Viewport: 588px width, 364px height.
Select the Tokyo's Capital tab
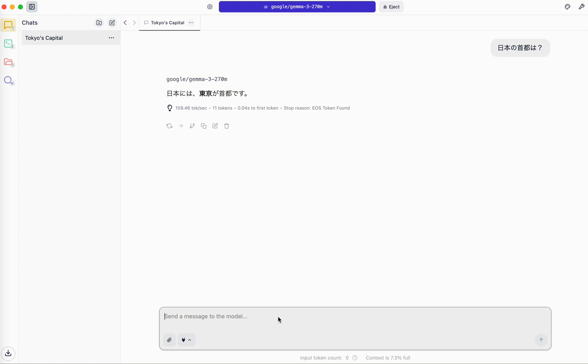coord(167,23)
